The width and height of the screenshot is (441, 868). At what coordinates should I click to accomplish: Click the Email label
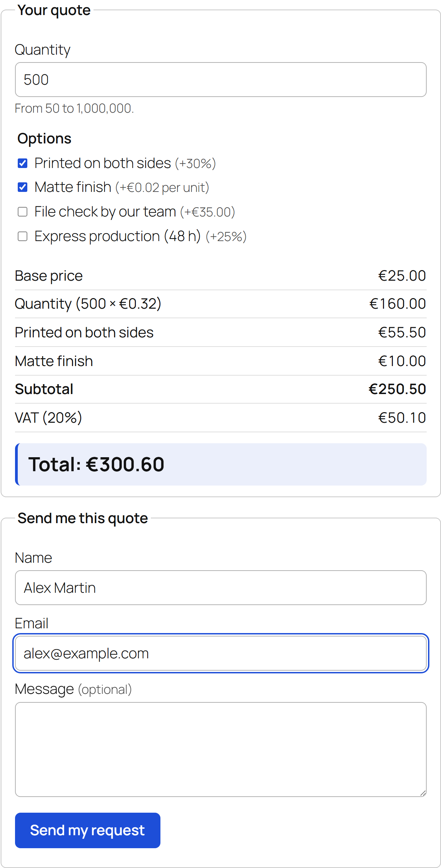[32, 624]
